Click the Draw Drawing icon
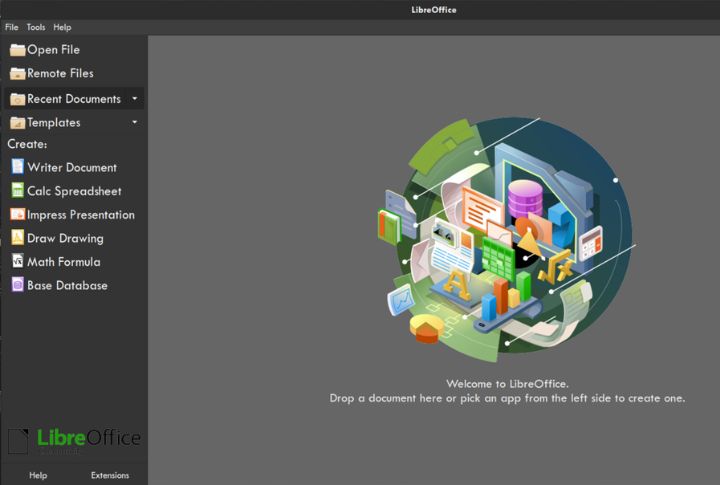 point(17,238)
